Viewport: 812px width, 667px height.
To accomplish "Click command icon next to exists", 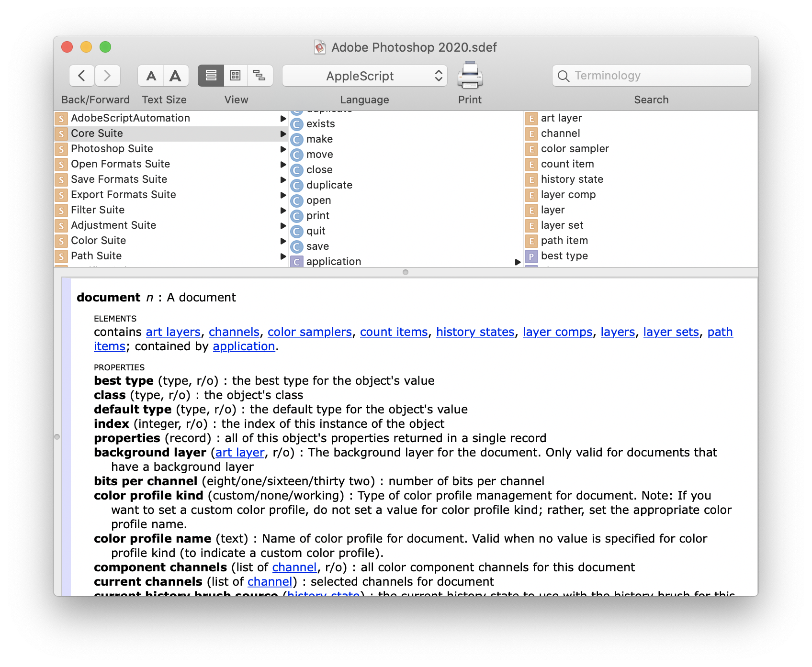I will (x=297, y=124).
